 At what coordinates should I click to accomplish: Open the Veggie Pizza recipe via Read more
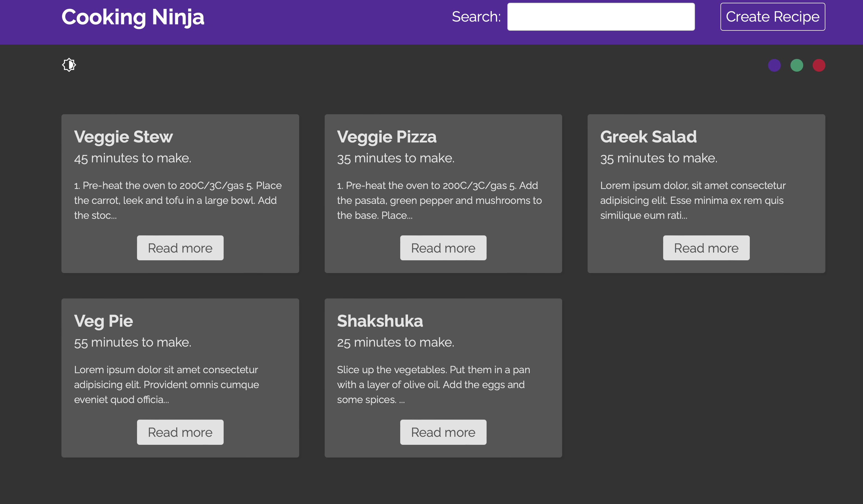click(443, 248)
